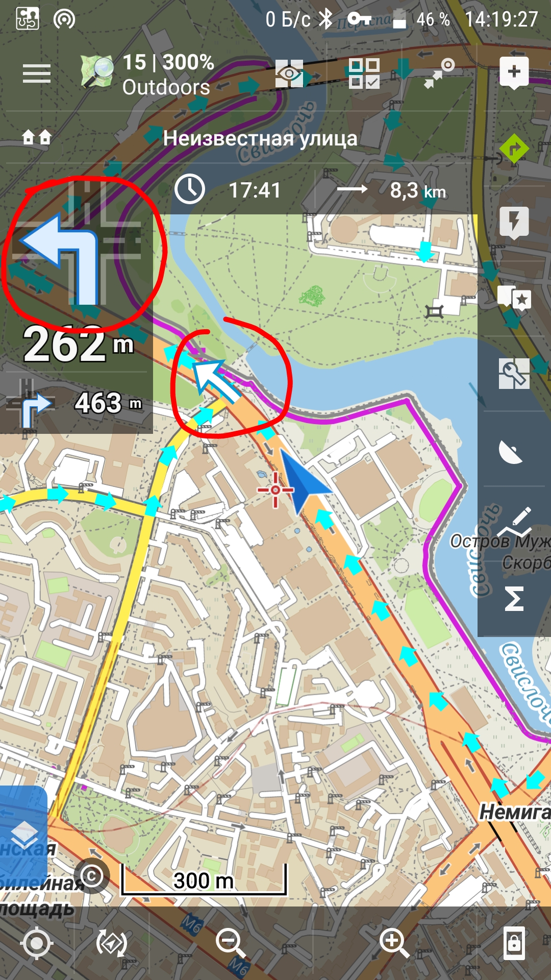This screenshot has width=551, height=980.
Task: Tap the points and tracks icon
Action: 439,73
